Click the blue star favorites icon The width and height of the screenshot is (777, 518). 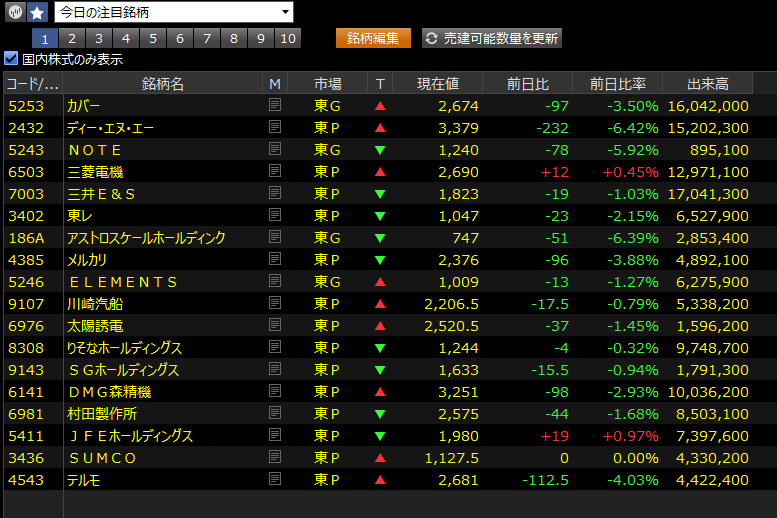pyautogui.click(x=37, y=12)
